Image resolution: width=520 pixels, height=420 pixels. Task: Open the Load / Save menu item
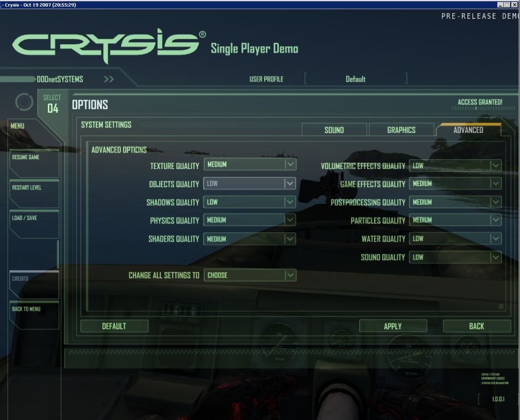tap(34, 224)
